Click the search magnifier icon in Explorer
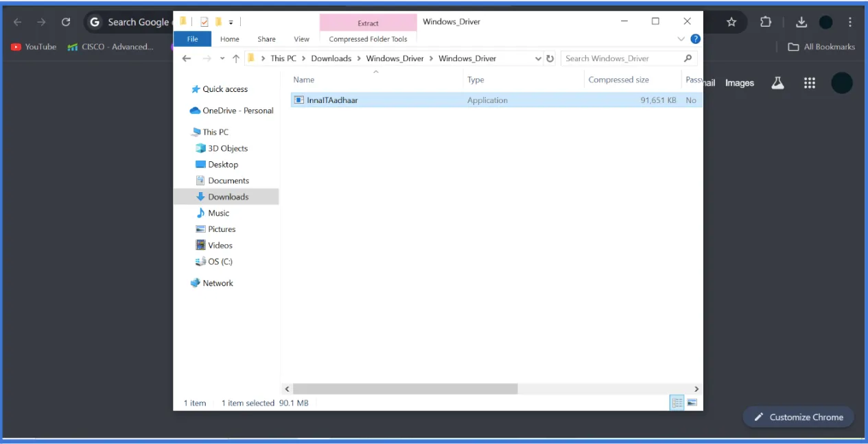Image resolution: width=868 pixels, height=444 pixels. (x=688, y=58)
